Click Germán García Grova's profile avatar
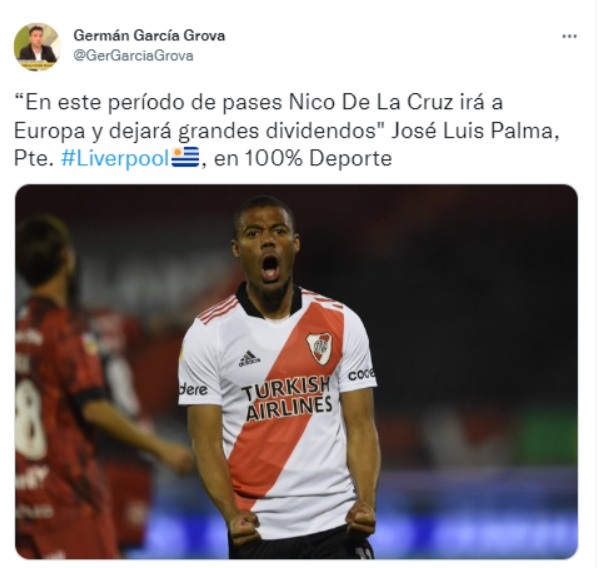Screen dimensions: 604x568 [x=37, y=47]
